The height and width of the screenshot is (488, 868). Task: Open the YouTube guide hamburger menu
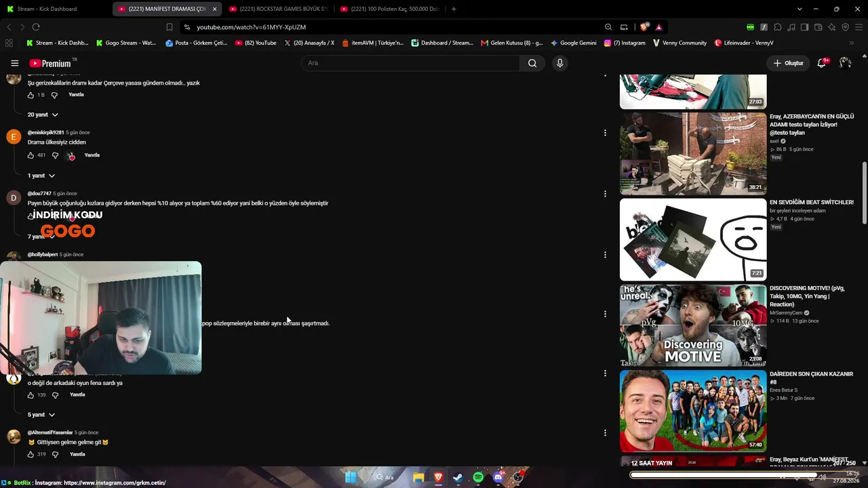[x=15, y=63]
